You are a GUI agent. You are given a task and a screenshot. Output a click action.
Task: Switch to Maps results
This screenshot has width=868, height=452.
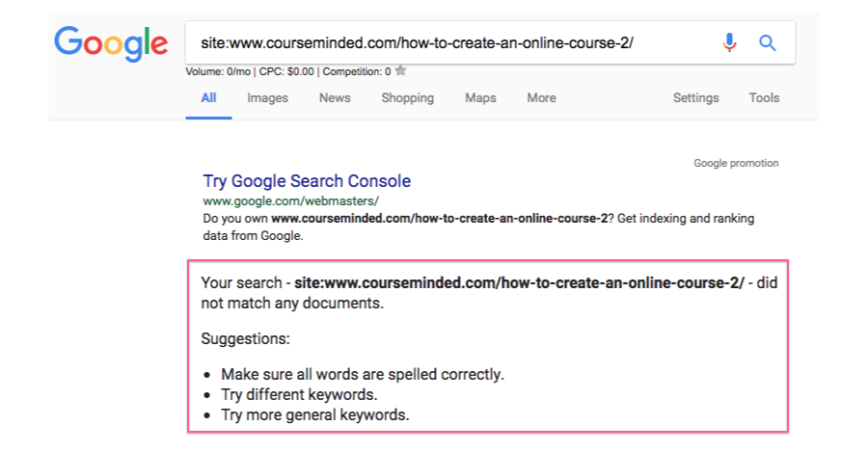click(480, 97)
